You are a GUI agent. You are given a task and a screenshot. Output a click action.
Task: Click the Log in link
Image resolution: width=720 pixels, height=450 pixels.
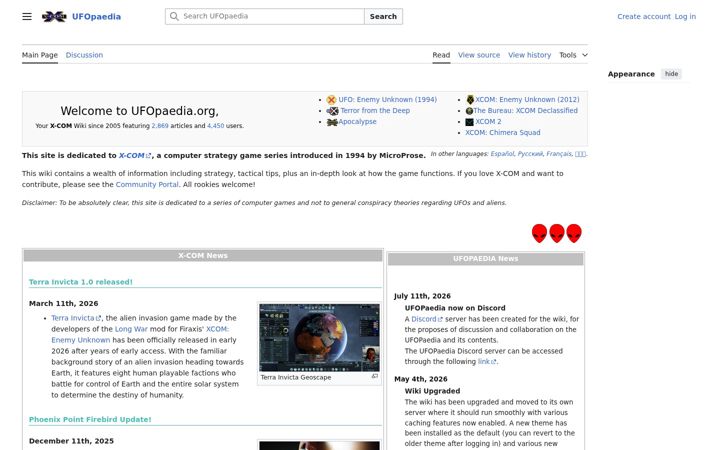tap(685, 17)
